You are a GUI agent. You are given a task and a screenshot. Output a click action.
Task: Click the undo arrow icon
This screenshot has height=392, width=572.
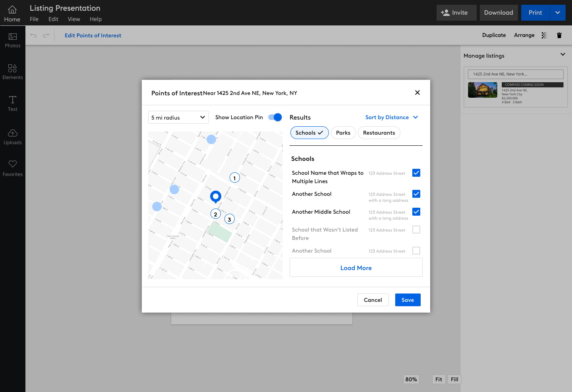click(34, 35)
